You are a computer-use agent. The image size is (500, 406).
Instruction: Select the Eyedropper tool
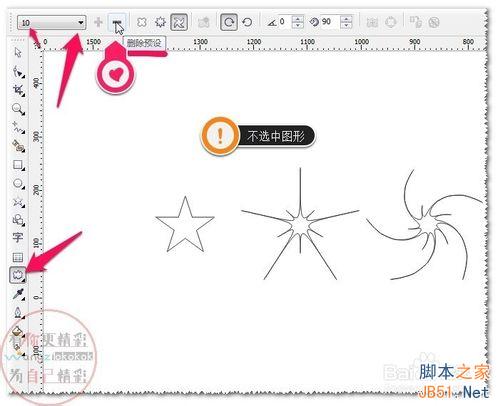[x=18, y=294]
